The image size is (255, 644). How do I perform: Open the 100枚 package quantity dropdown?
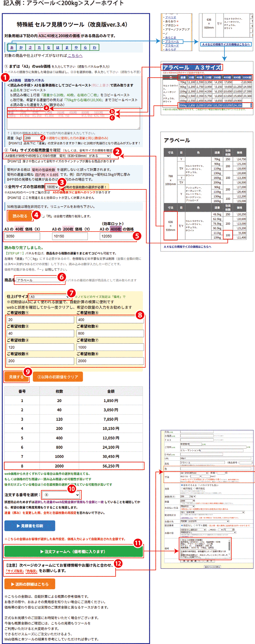tap(52, 187)
